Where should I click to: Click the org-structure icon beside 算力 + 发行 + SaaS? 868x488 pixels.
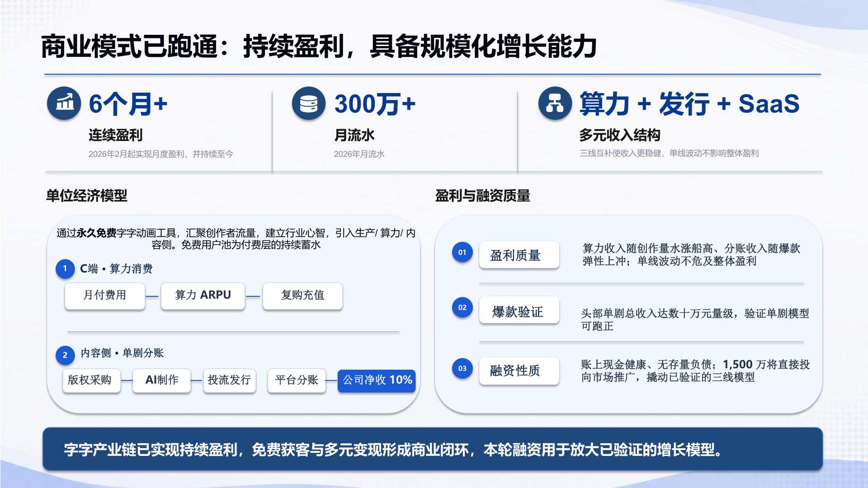pyautogui.click(x=555, y=103)
